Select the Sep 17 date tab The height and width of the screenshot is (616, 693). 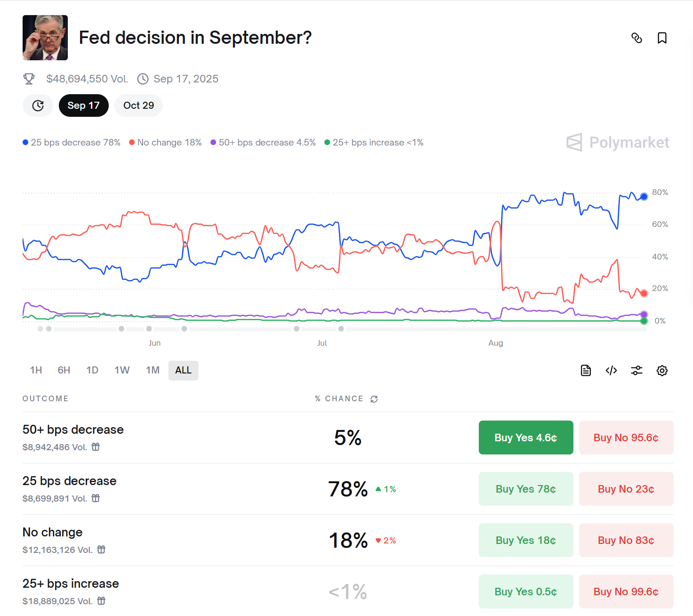point(83,105)
